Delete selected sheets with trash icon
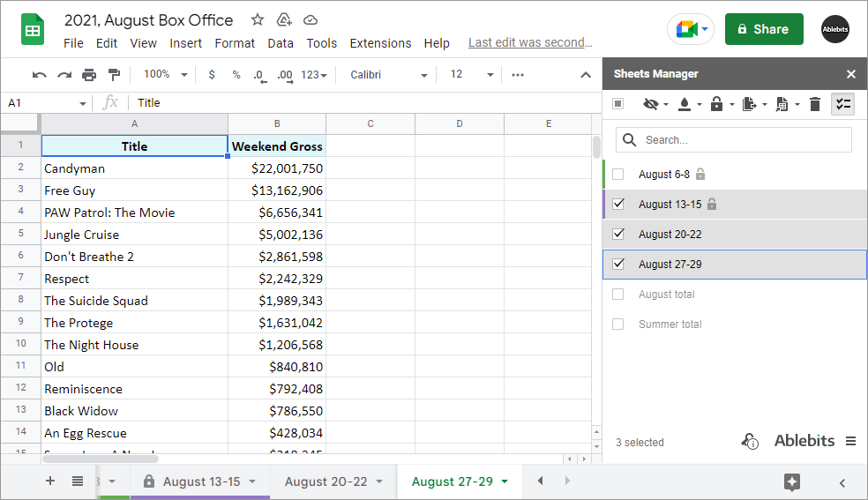 click(x=815, y=104)
